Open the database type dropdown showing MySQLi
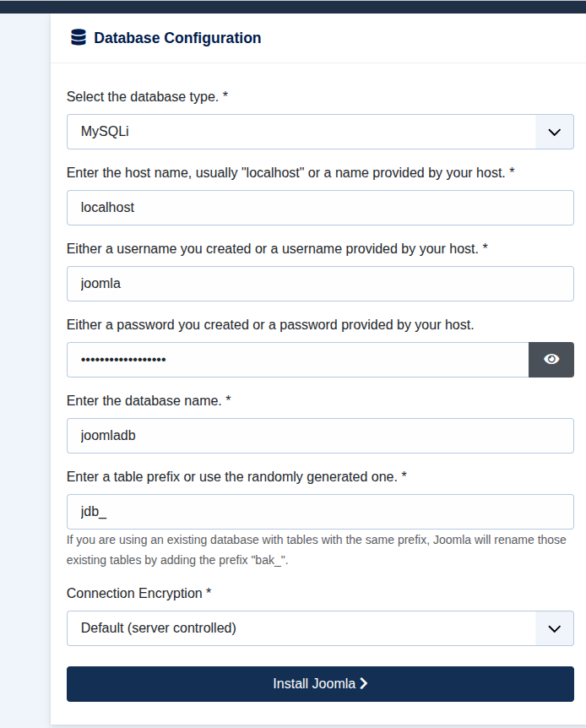 pos(320,132)
